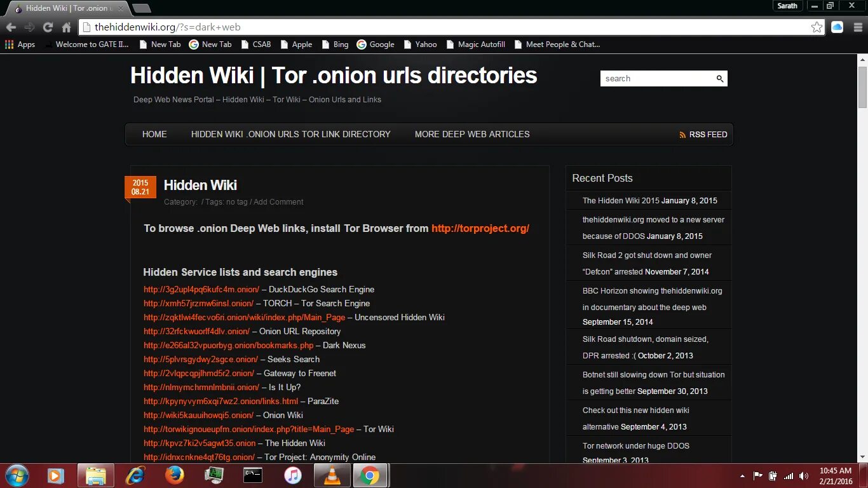This screenshot has height=488, width=868.
Task: Open the network signal tray icon
Action: [789, 476]
